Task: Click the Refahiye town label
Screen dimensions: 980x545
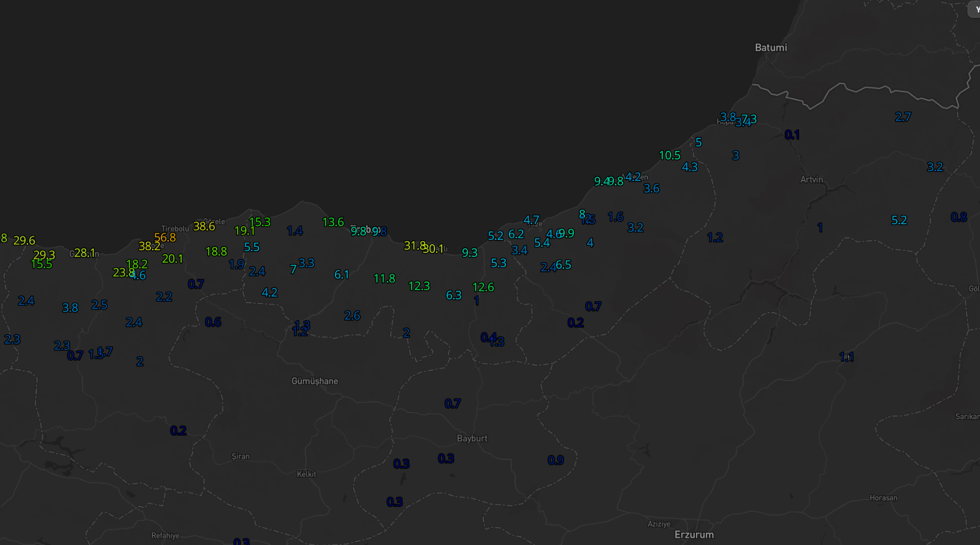Action: pos(165,536)
